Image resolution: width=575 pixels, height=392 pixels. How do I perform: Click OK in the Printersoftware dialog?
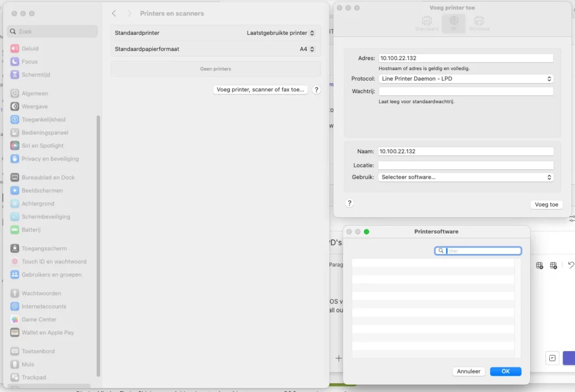tap(505, 371)
